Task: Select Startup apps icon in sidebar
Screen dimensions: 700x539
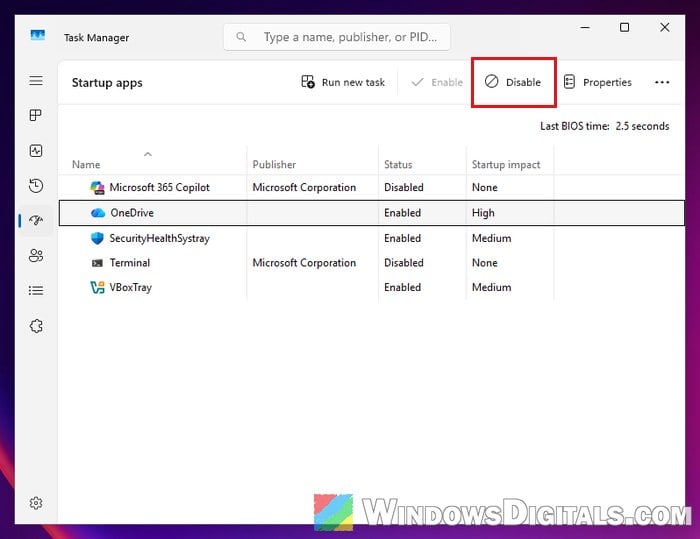Action: pos(36,220)
